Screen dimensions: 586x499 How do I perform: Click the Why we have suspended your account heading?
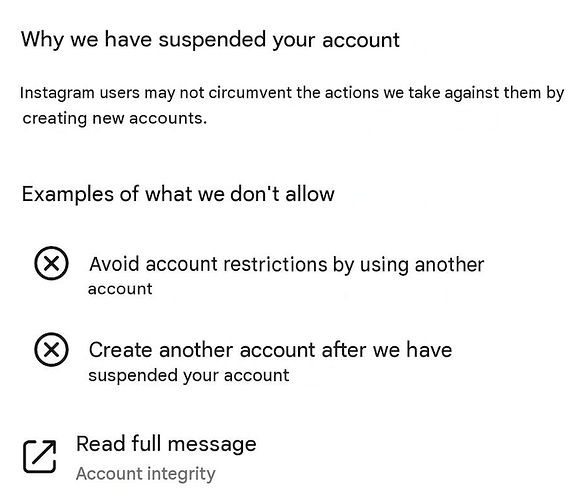click(x=210, y=40)
